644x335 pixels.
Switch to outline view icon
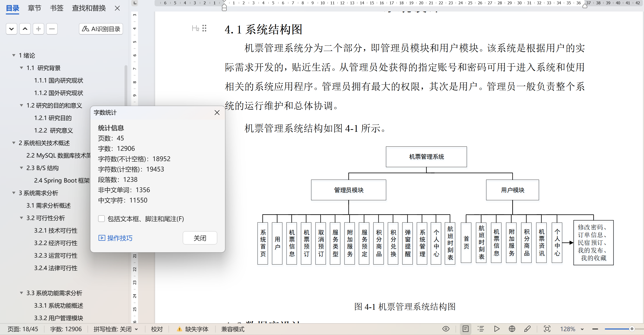point(481,329)
